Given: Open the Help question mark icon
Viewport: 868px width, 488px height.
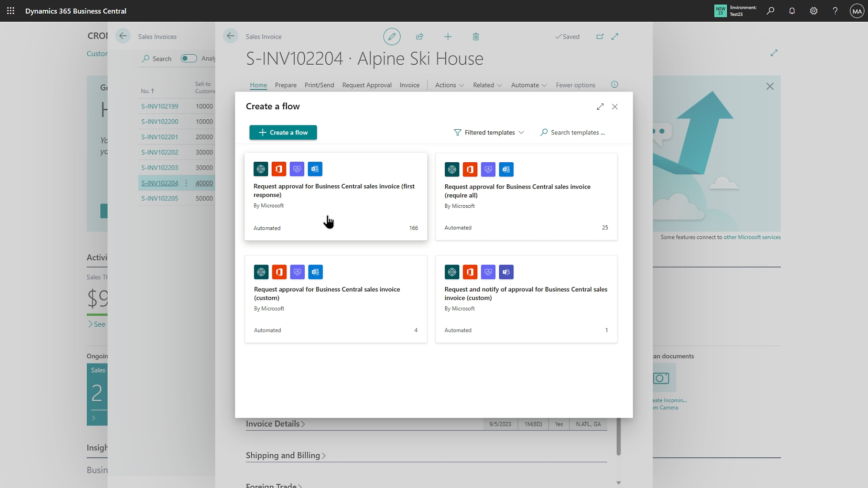Looking at the screenshot, I should coord(835,11).
